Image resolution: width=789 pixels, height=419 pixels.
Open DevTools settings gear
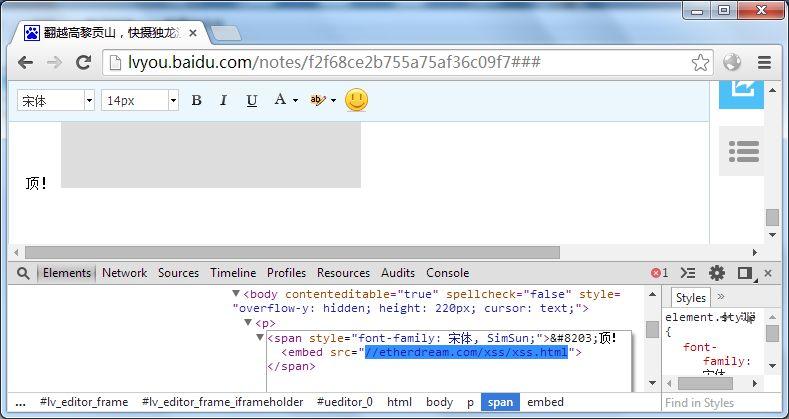tap(717, 273)
